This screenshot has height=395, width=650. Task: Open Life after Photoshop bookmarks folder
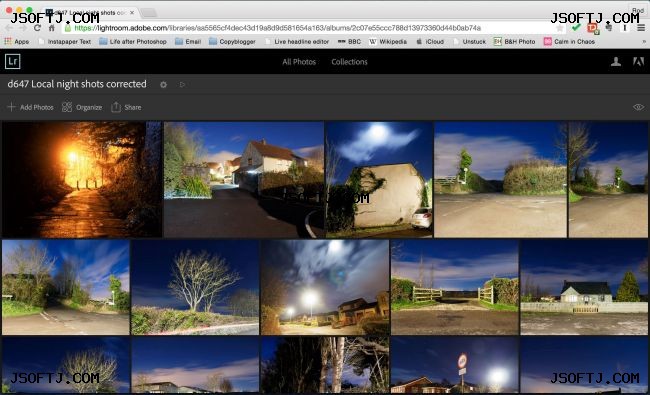coord(133,41)
